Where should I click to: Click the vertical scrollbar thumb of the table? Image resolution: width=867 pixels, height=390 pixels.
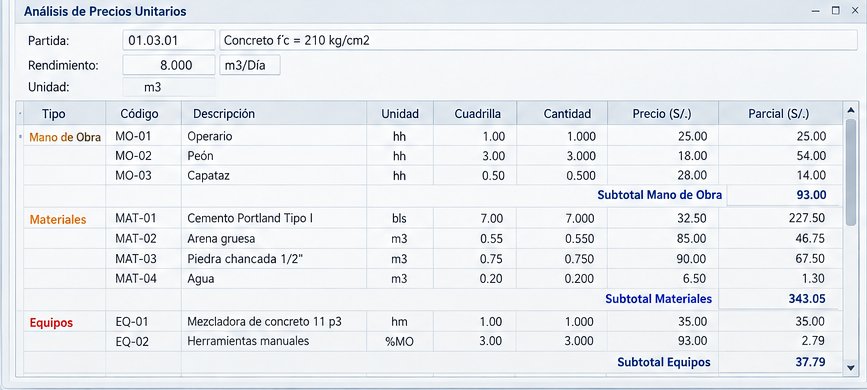(x=851, y=173)
